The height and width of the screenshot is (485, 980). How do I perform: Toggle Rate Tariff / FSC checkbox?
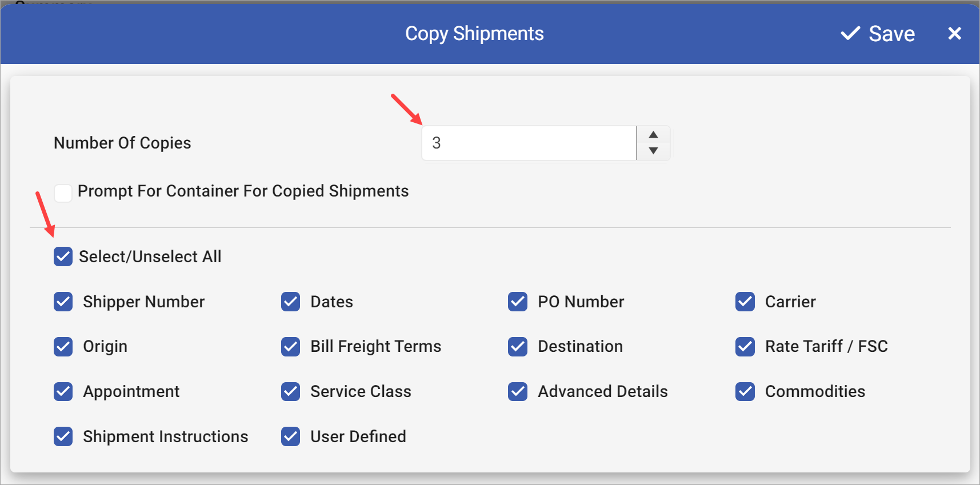(745, 346)
